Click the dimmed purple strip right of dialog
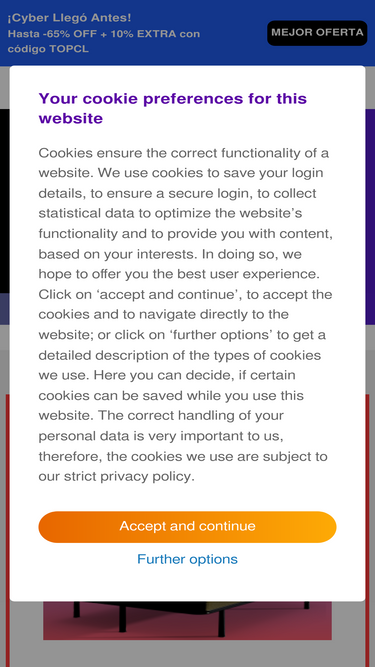The width and height of the screenshot is (375, 667). click(x=370, y=217)
